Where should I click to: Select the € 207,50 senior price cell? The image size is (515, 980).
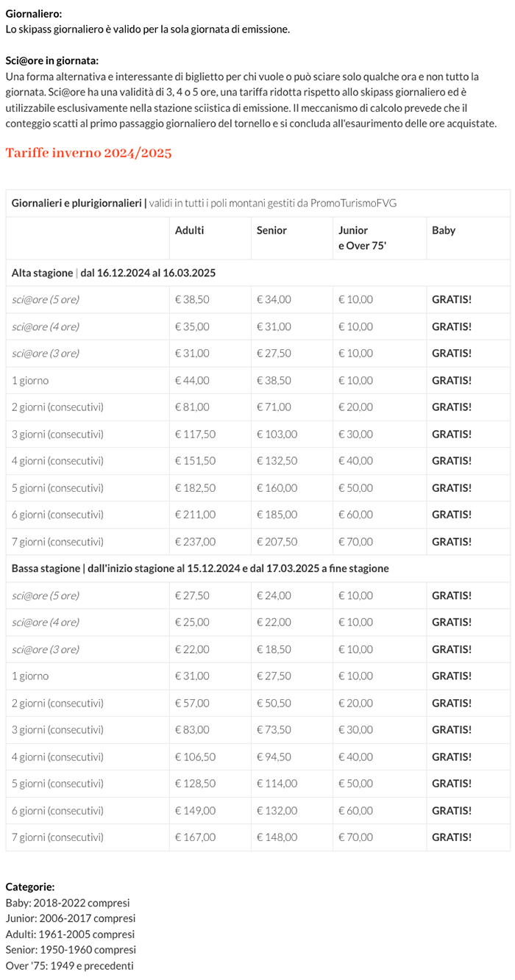(277, 542)
